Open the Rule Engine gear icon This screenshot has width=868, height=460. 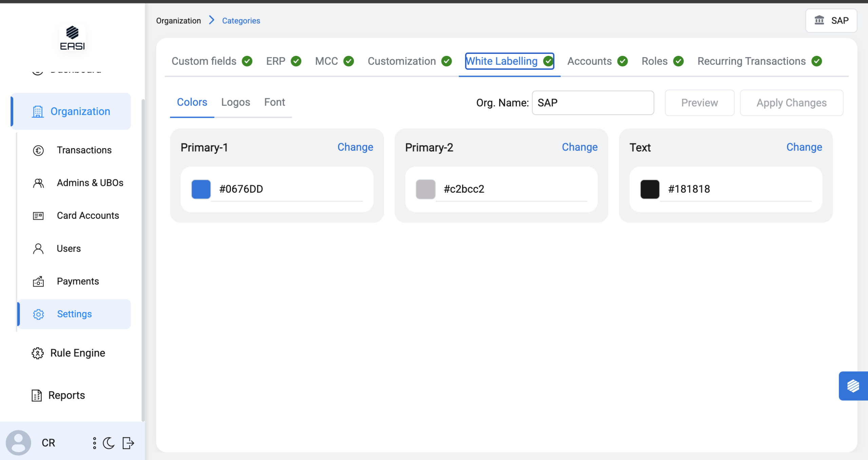coord(37,353)
